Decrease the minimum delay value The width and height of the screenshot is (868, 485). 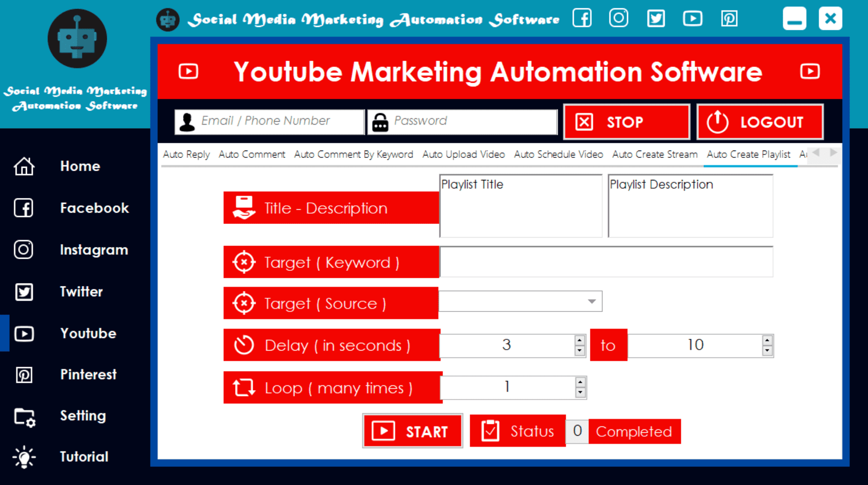click(580, 351)
